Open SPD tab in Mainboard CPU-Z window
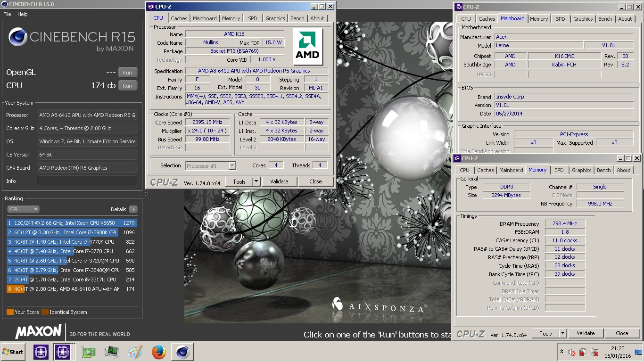 coord(561,19)
